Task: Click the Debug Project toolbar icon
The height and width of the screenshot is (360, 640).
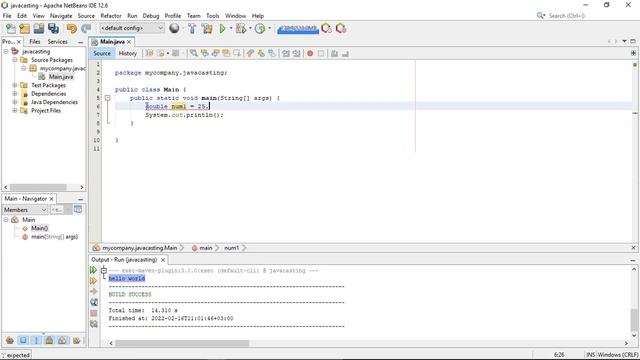Action: [x=240, y=28]
